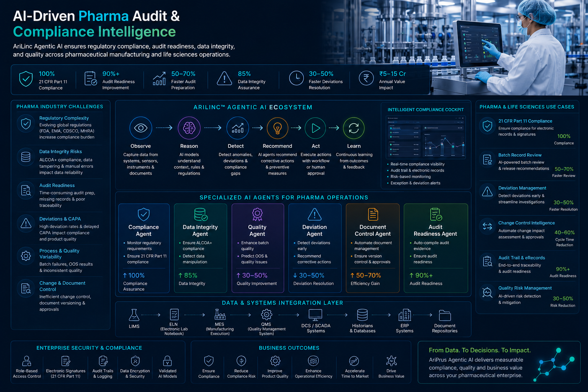588x392 pixels.
Task: Select the Reason brain icon
Action: 189,128
